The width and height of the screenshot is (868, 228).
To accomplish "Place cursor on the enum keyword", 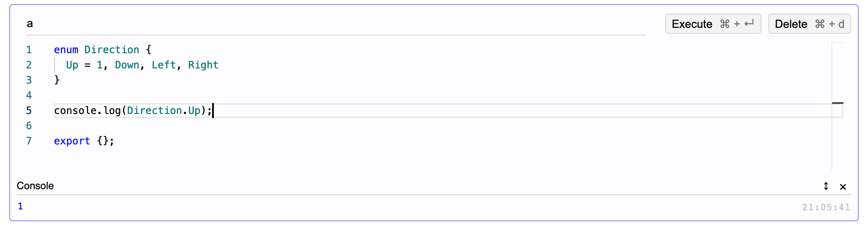I will [x=66, y=50].
